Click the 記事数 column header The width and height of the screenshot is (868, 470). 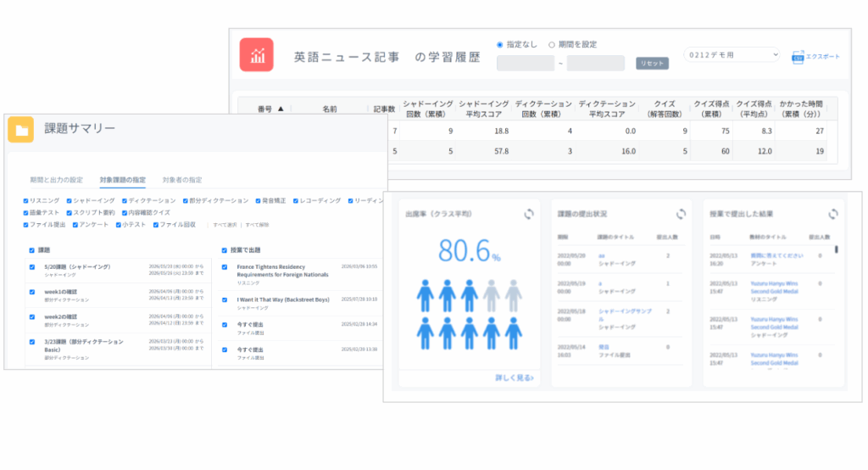click(384, 109)
